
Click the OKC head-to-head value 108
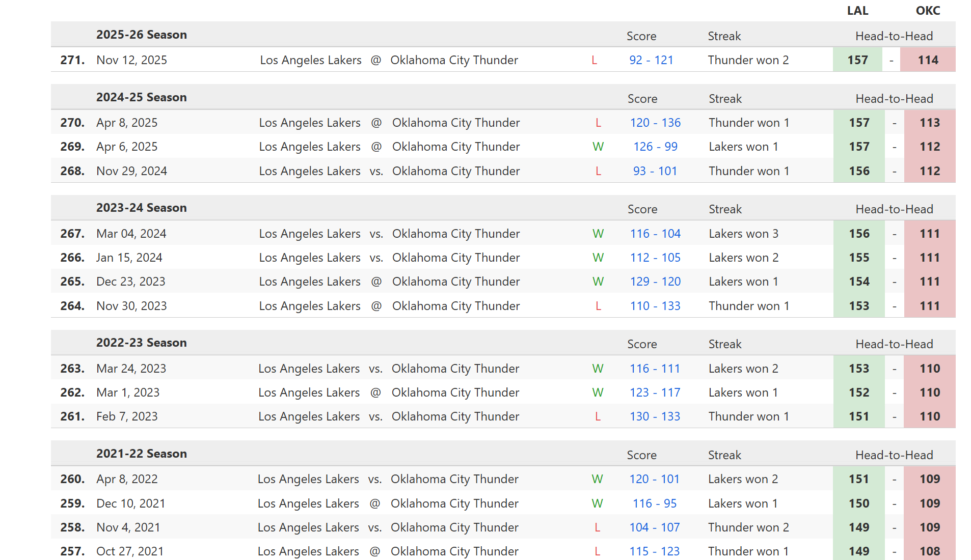click(x=930, y=551)
